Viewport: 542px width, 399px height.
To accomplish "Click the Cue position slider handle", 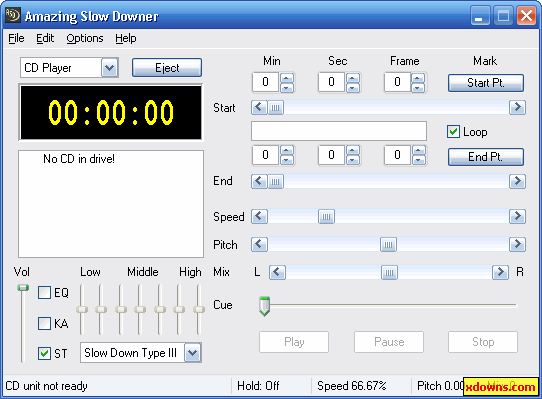I will click(264, 306).
